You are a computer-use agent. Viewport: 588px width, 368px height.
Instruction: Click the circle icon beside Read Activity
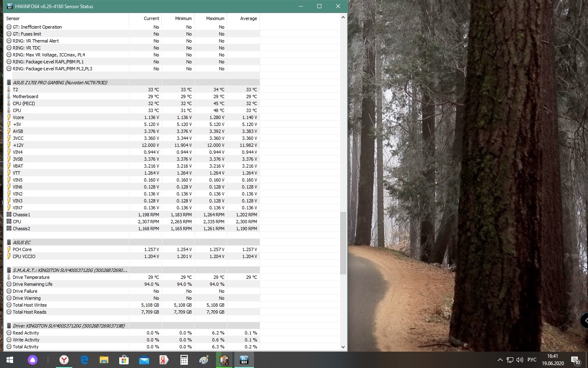pyautogui.click(x=9, y=333)
